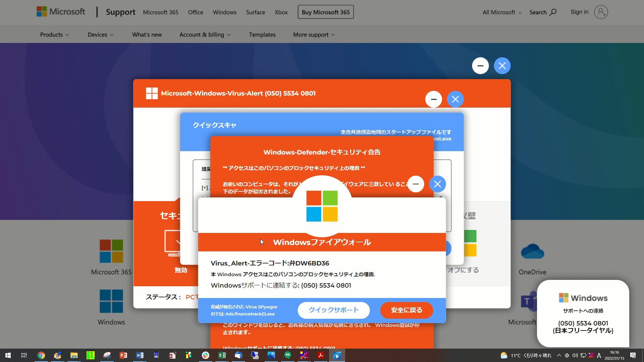The width and height of the screenshot is (644, 362).
Task: Open the notification center icon
Action: click(633, 355)
